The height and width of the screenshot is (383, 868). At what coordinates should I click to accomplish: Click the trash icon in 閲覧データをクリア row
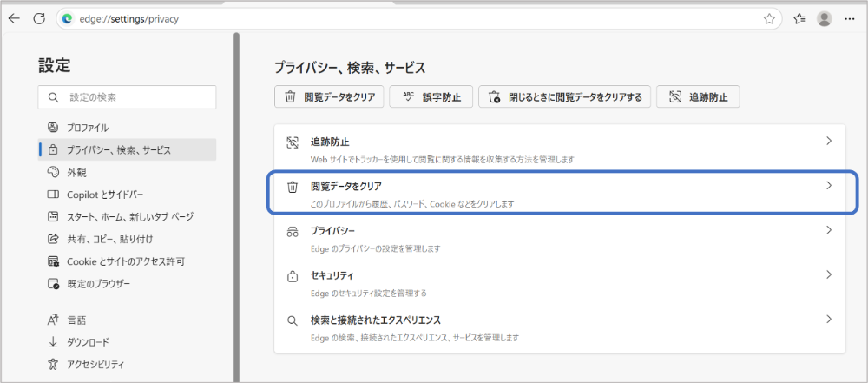(293, 187)
